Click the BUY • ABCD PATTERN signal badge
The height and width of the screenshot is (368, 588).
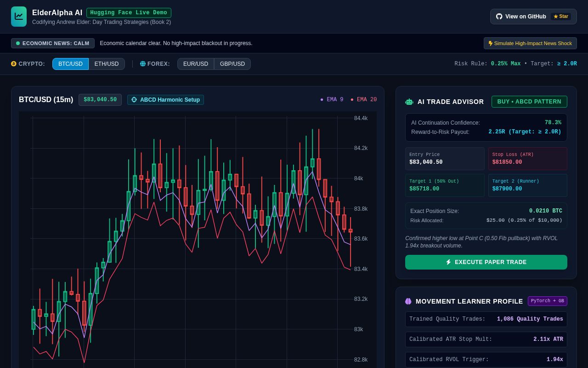(x=529, y=102)
